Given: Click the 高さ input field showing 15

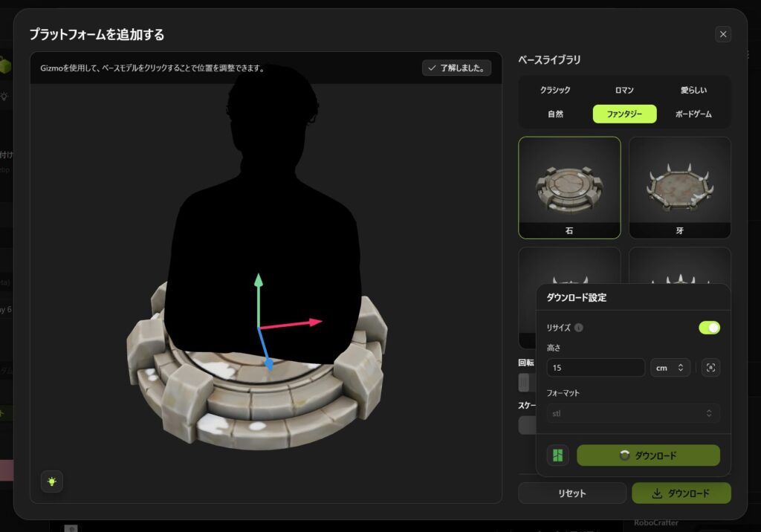Looking at the screenshot, I should 595,368.
